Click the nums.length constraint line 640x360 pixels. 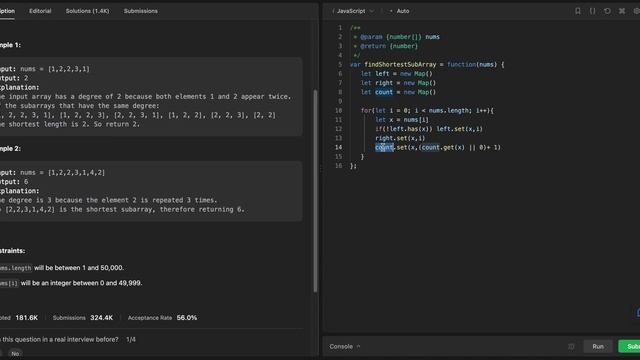[62, 268]
